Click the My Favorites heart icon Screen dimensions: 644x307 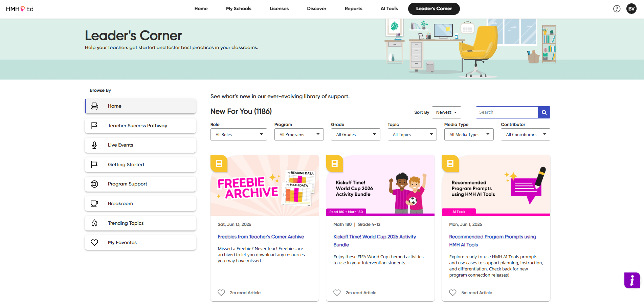94,242
